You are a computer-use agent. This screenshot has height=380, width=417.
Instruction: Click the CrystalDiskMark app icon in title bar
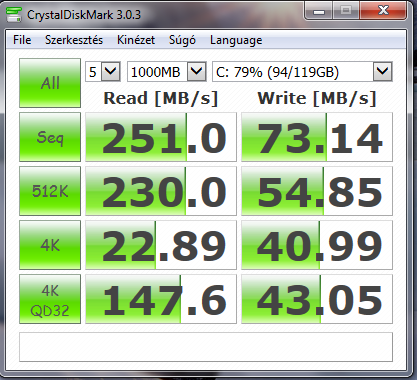pyautogui.click(x=14, y=15)
